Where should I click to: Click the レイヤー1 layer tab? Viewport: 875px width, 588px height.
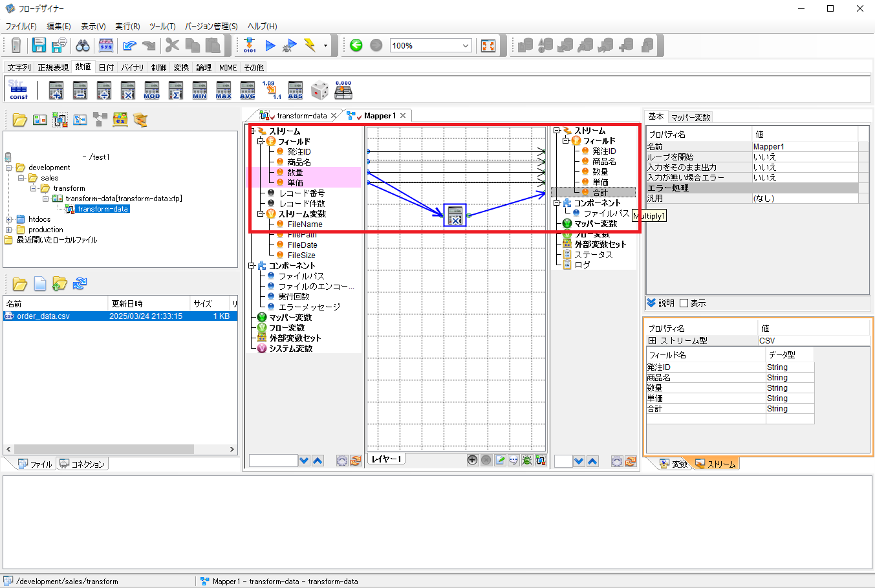386,459
